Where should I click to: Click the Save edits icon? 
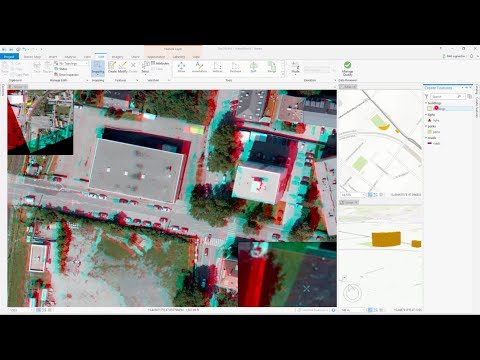37,67
